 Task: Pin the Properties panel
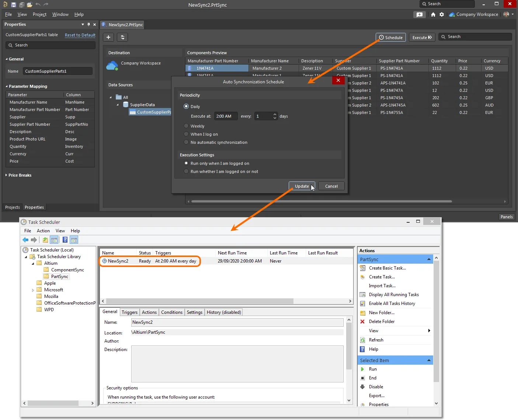88,24
